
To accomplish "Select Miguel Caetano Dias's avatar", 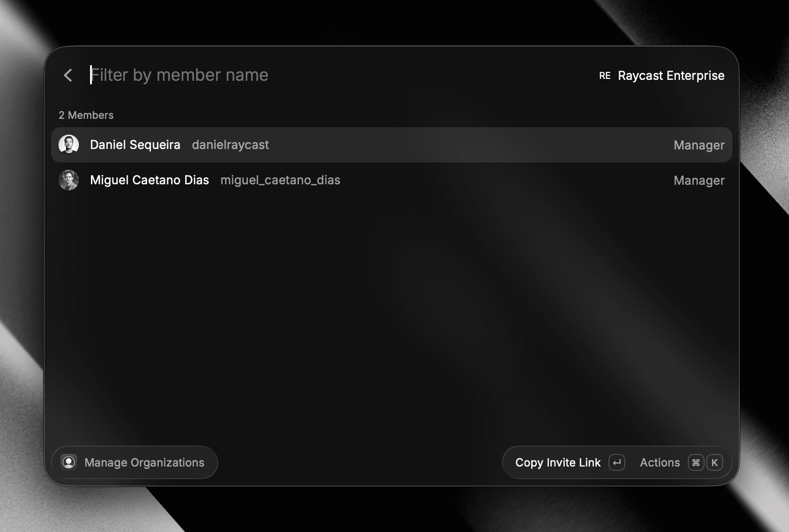I will click(69, 180).
